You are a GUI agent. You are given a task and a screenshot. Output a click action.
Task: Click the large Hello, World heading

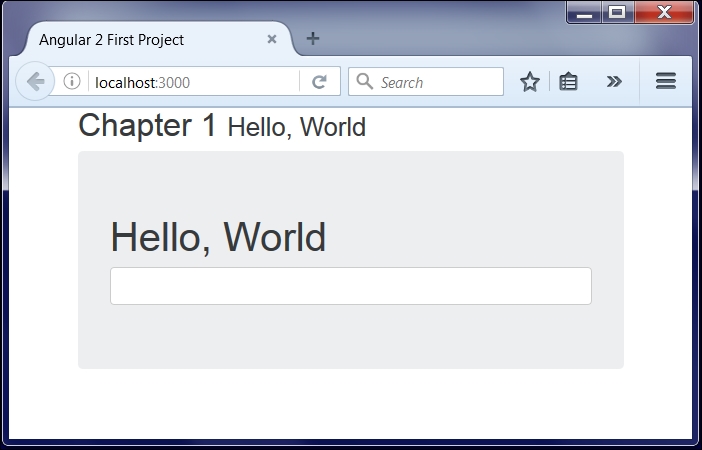coord(218,237)
